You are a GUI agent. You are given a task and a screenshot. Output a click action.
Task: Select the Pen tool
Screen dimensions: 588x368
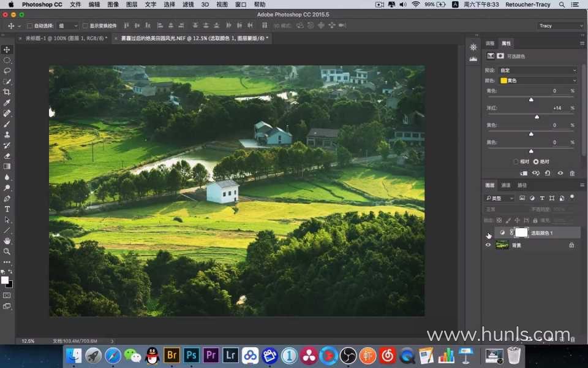pos(7,198)
